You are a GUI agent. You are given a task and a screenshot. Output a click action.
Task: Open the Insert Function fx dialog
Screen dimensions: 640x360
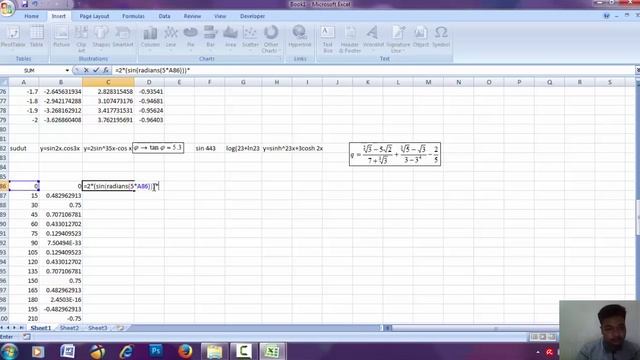click(x=106, y=70)
